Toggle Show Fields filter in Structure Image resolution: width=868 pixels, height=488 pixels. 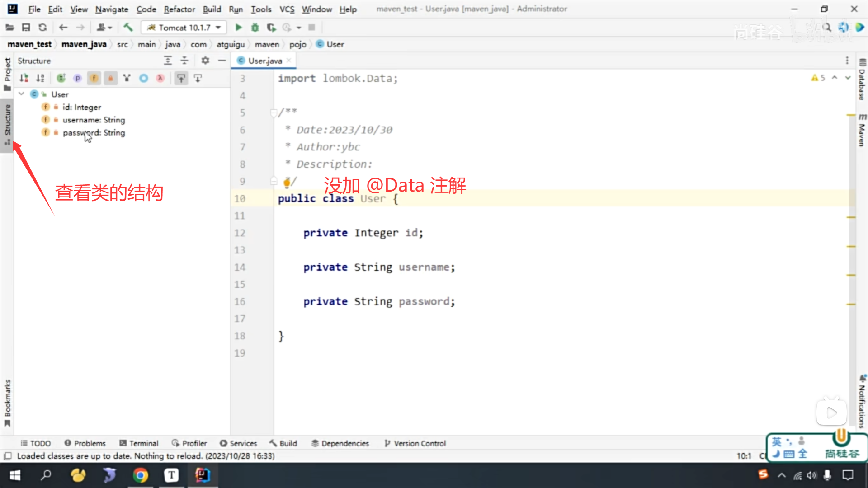94,78
